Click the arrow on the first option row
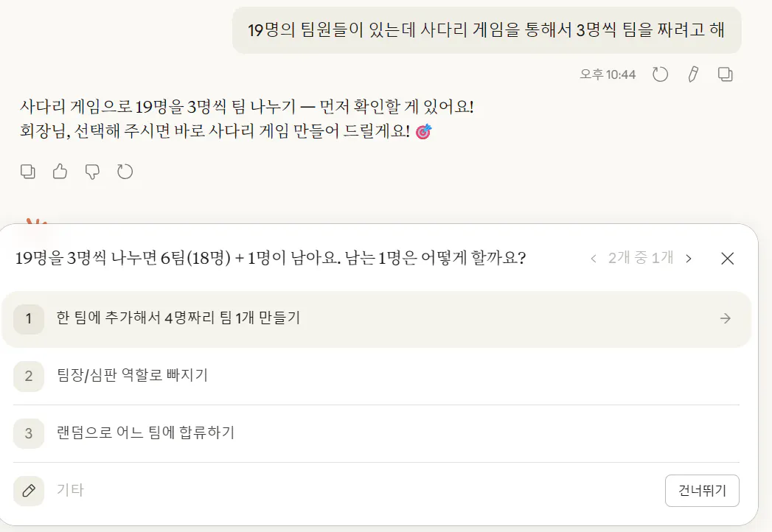 726,319
